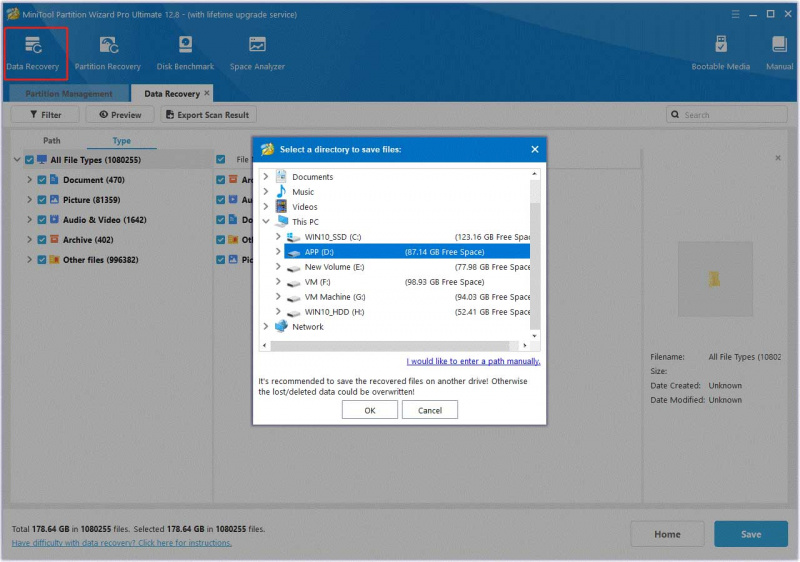Click the file preview thumbnail
This screenshot has height=562, width=800.
[x=715, y=279]
